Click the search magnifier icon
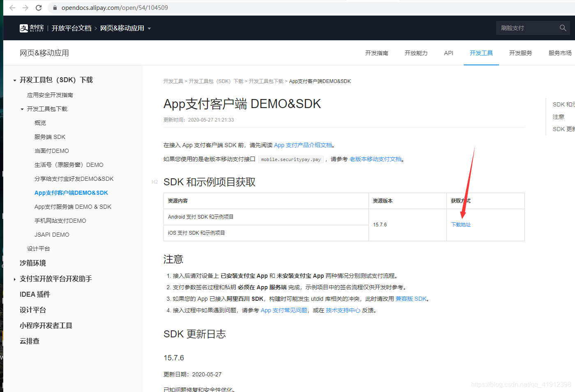Image resolution: width=575 pixels, height=392 pixels. (563, 28)
